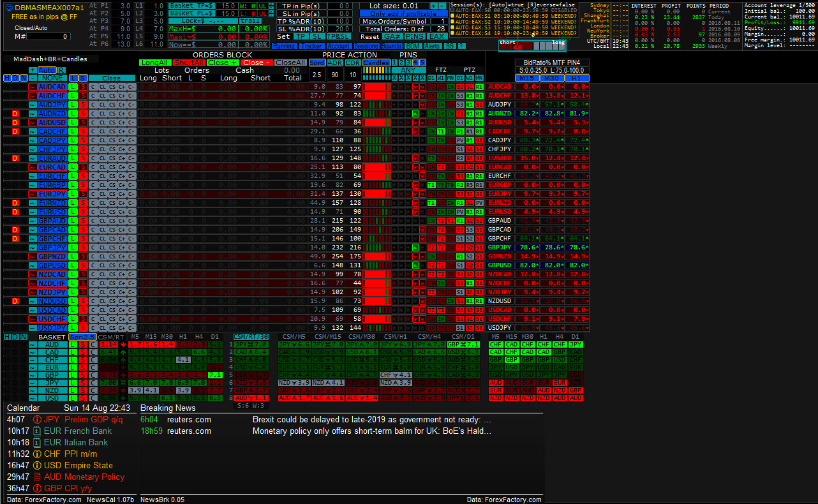Click the C+ close-profit icon in AUDCHF row
This screenshot has height=504, width=818.
[122, 95]
